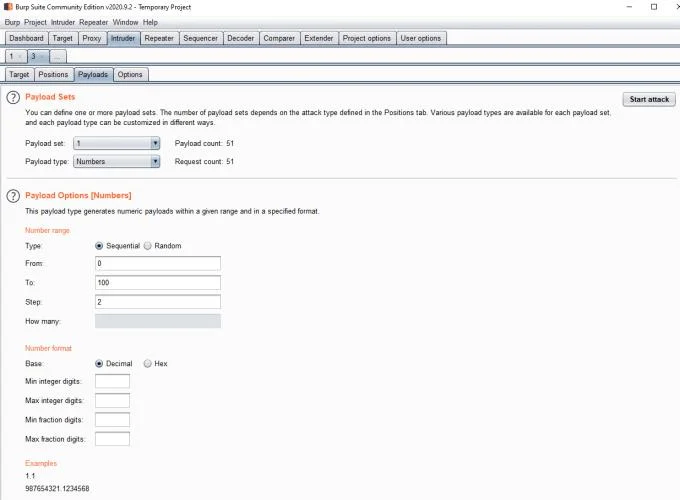Viewport: 680px width, 500px height.
Task: Click the example value 987654321.1234568
Action: 57,488
